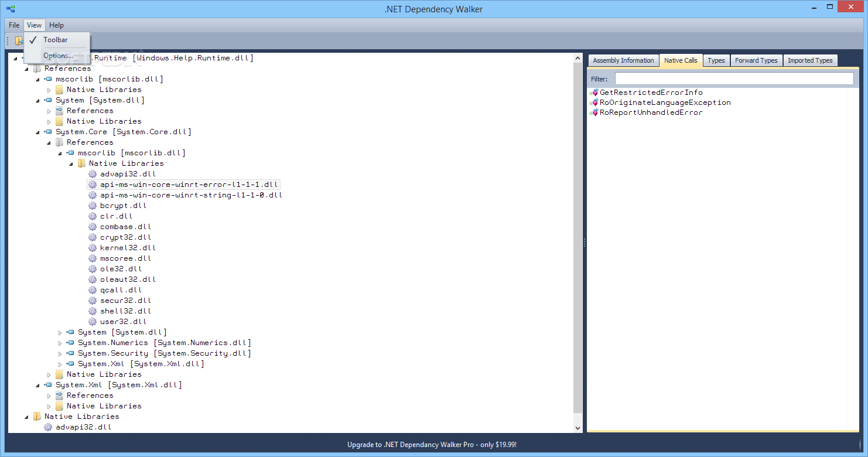Click the gear icon next to mscoree.dll

point(93,258)
